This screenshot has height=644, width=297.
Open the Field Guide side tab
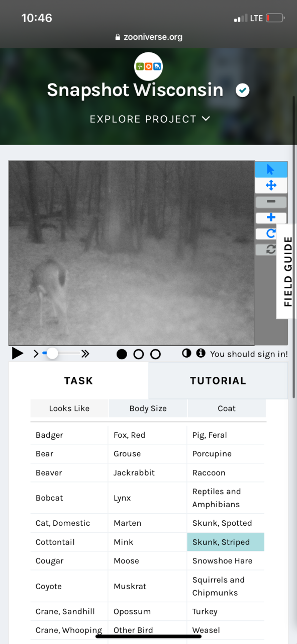coord(287,272)
